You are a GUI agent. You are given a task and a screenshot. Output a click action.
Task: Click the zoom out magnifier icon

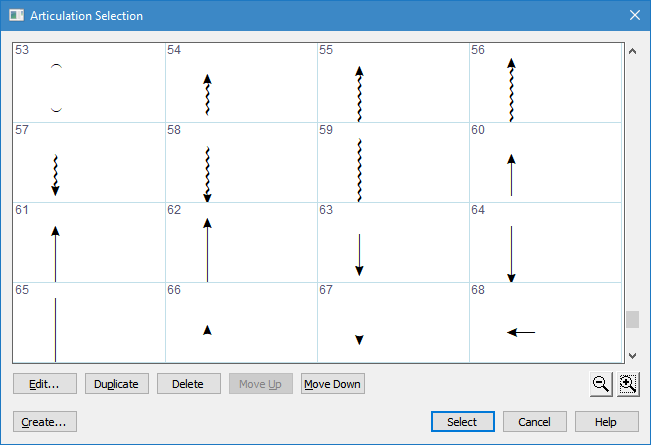point(600,383)
